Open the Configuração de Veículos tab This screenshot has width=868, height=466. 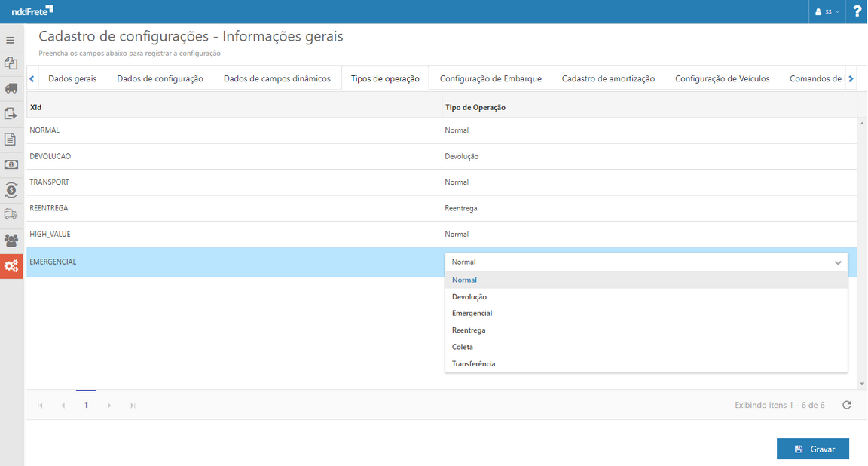point(722,78)
